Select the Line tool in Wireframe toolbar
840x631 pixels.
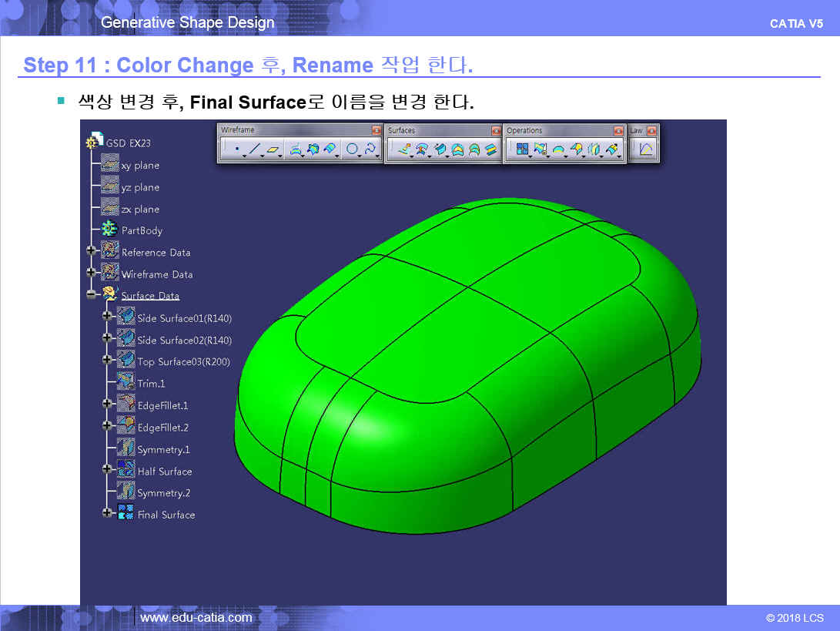pos(255,149)
